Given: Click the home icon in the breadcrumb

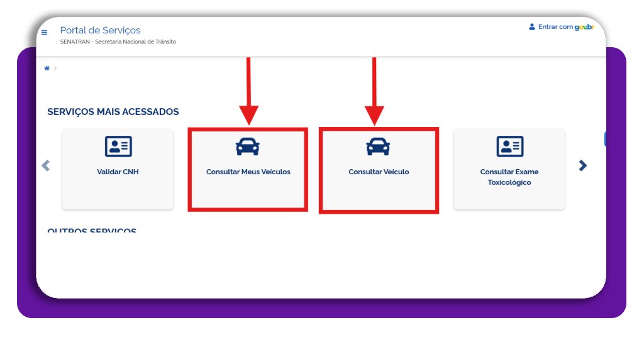Looking at the screenshot, I should tap(47, 68).
